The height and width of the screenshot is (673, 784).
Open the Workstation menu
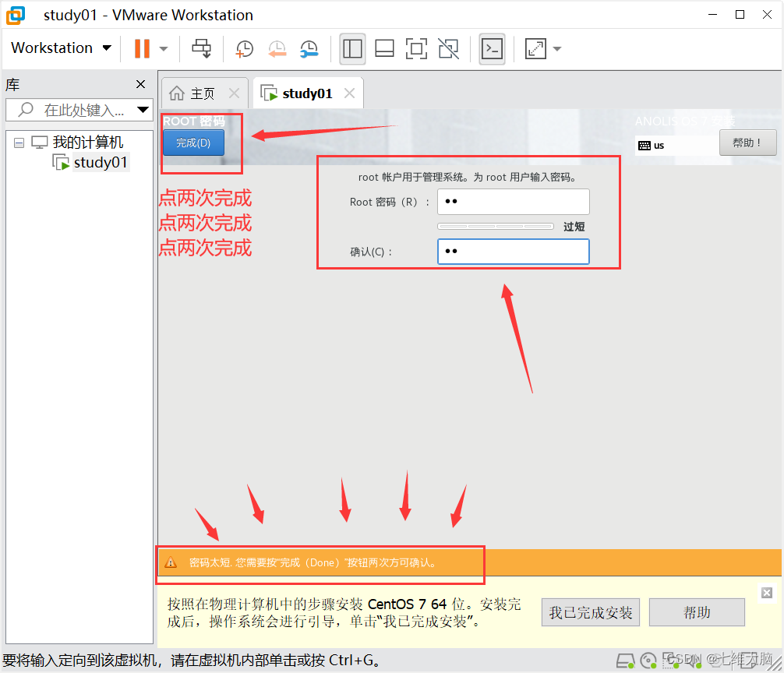[x=61, y=48]
